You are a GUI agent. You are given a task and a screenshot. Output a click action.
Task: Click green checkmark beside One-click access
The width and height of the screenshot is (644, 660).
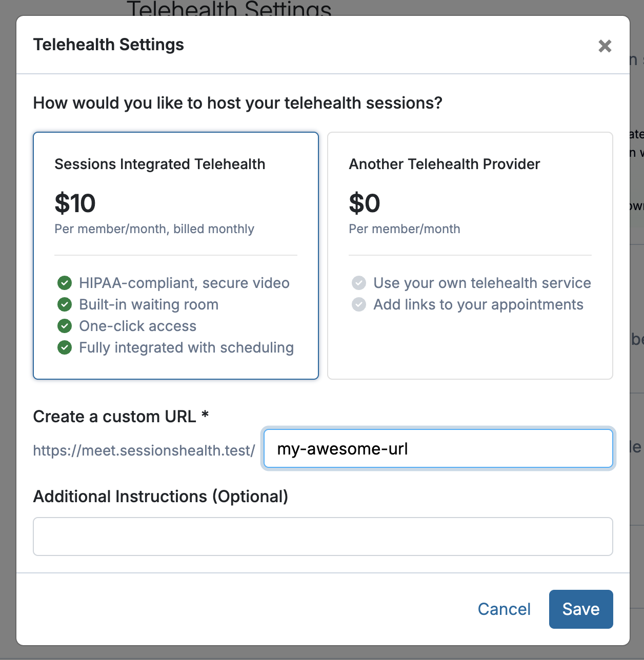coord(65,326)
